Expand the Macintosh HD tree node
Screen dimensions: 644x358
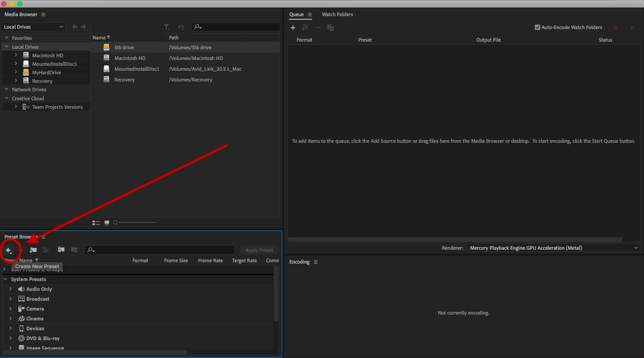[16, 55]
